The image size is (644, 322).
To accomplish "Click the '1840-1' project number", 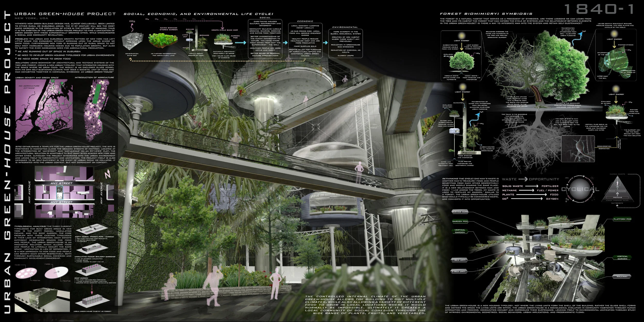I will tap(599, 10).
